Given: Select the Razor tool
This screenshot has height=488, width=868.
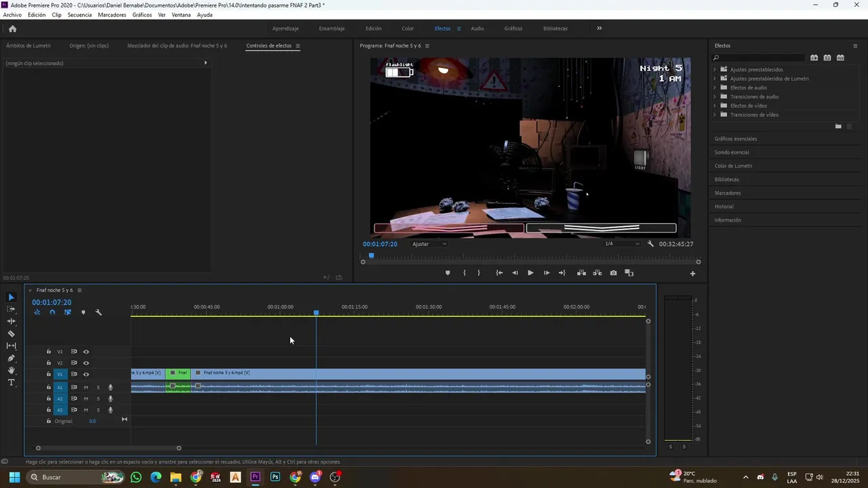Looking at the screenshot, I should click(x=11, y=333).
